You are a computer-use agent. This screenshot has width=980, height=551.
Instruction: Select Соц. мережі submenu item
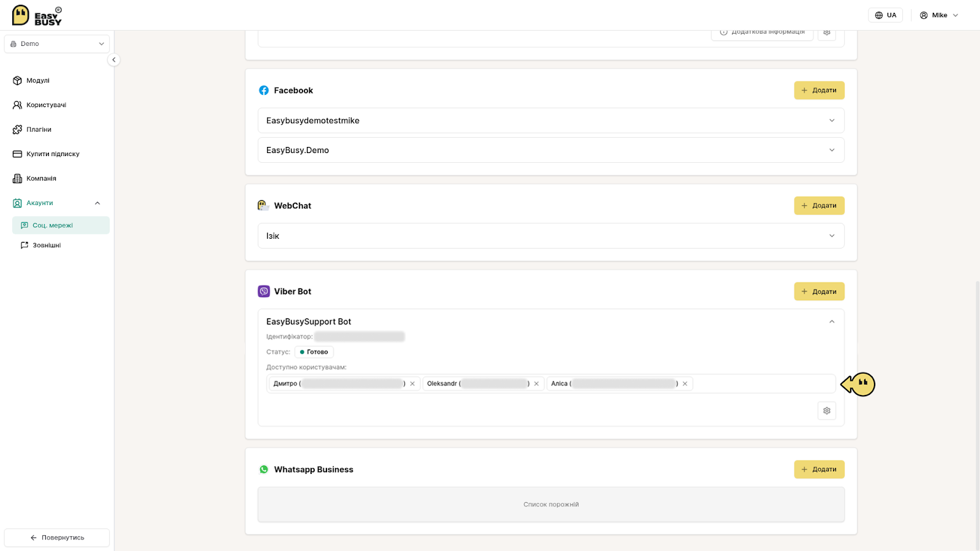[61, 225]
